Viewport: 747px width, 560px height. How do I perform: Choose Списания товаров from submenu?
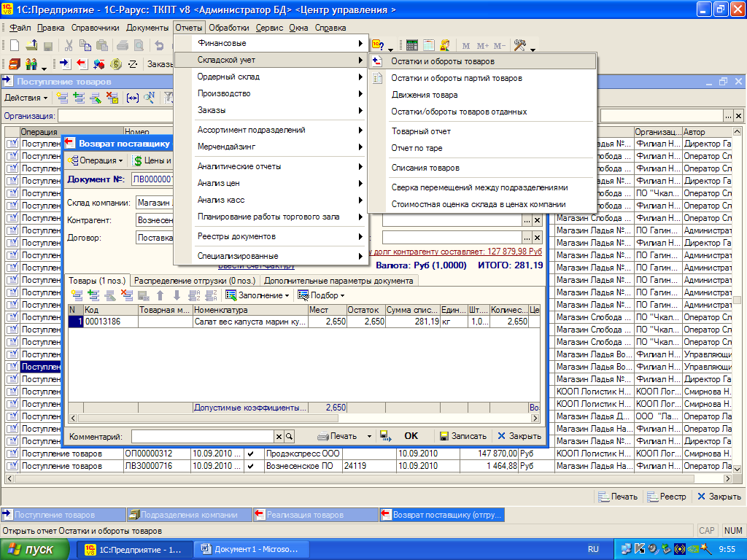[482, 168]
